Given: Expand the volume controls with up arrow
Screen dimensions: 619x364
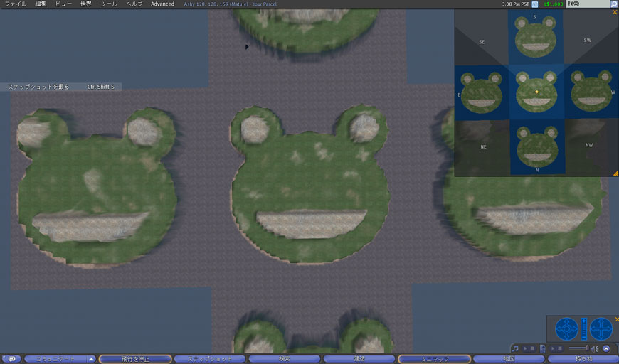Looking at the screenshot, I should tap(606, 348).
